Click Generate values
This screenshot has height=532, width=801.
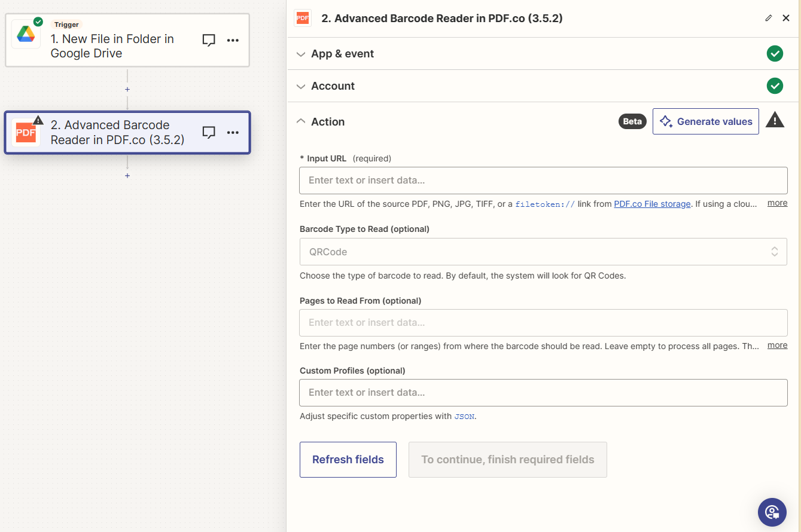[706, 121]
